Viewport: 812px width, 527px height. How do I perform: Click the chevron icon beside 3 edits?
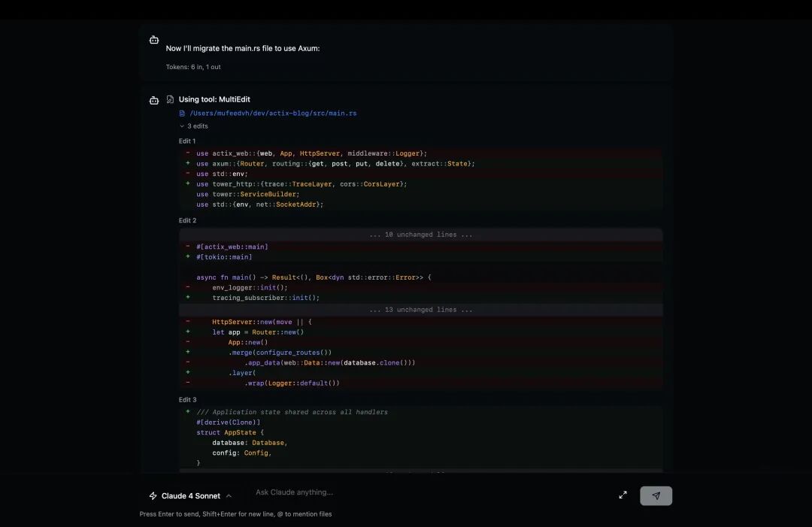click(x=183, y=126)
